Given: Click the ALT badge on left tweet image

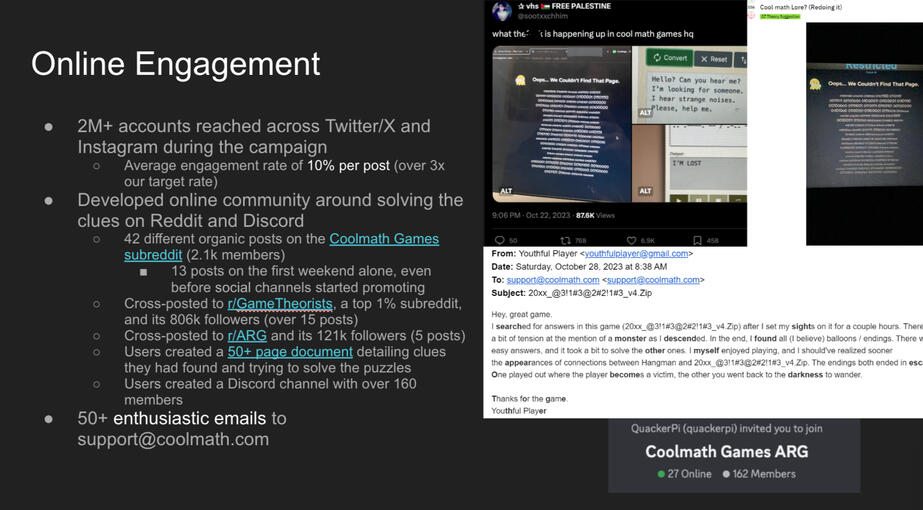Looking at the screenshot, I should point(505,190).
